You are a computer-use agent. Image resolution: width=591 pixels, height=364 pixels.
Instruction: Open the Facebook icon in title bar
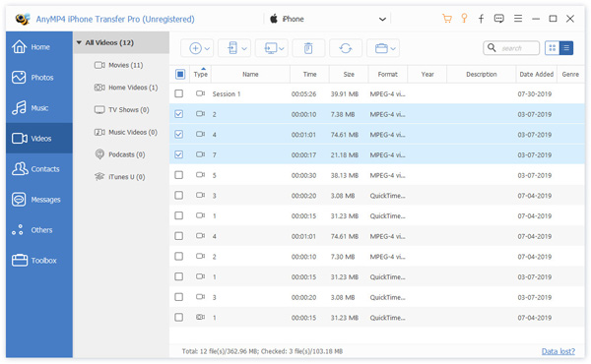click(x=481, y=19)
